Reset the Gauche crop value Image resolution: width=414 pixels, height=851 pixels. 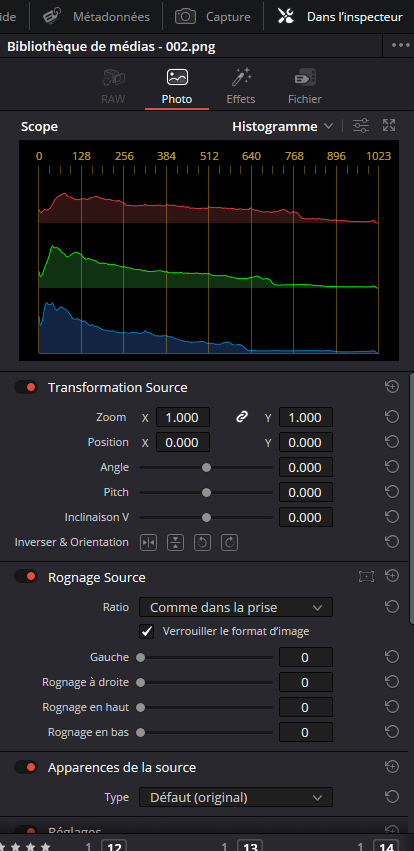click(x=392, y=657)
